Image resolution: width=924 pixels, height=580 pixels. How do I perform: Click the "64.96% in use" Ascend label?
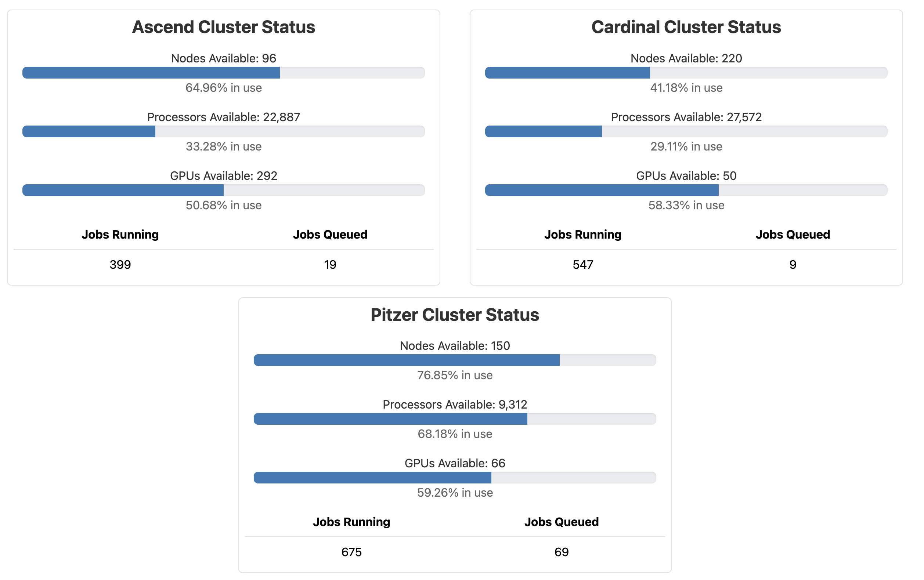pos(223,88)
